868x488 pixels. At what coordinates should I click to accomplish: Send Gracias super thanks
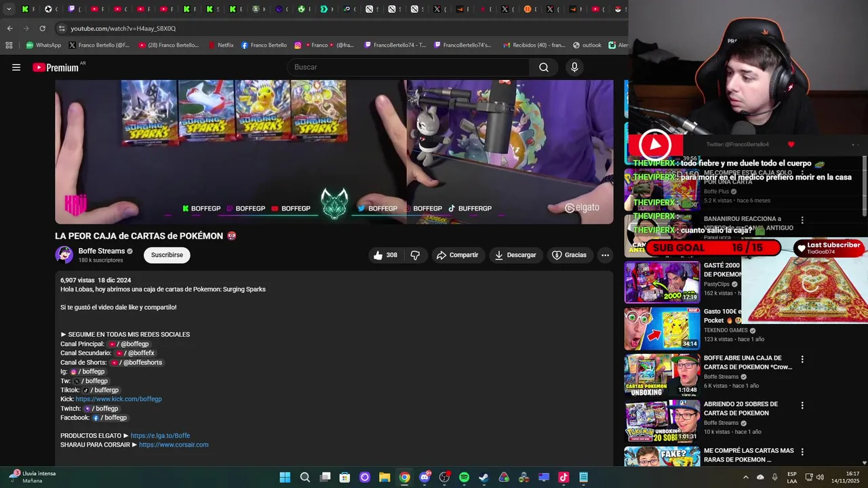pyautogui.click(x=569, y=255)
